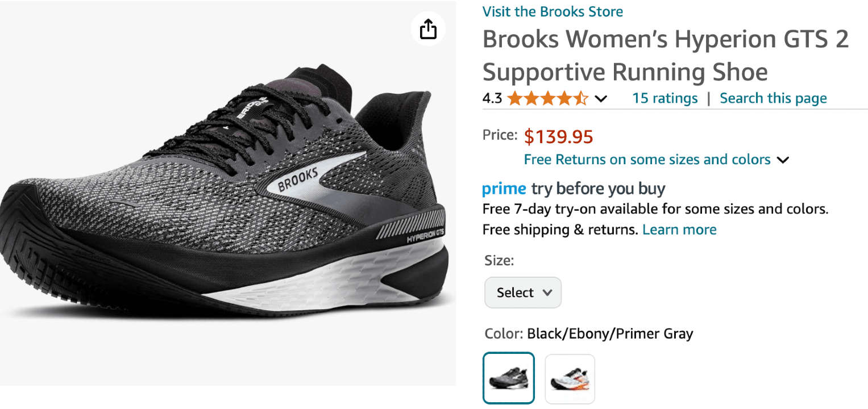Click the blue prime logo
Image resolution: width=868 pixels, height=409 pixels.
tap(504, 189)
